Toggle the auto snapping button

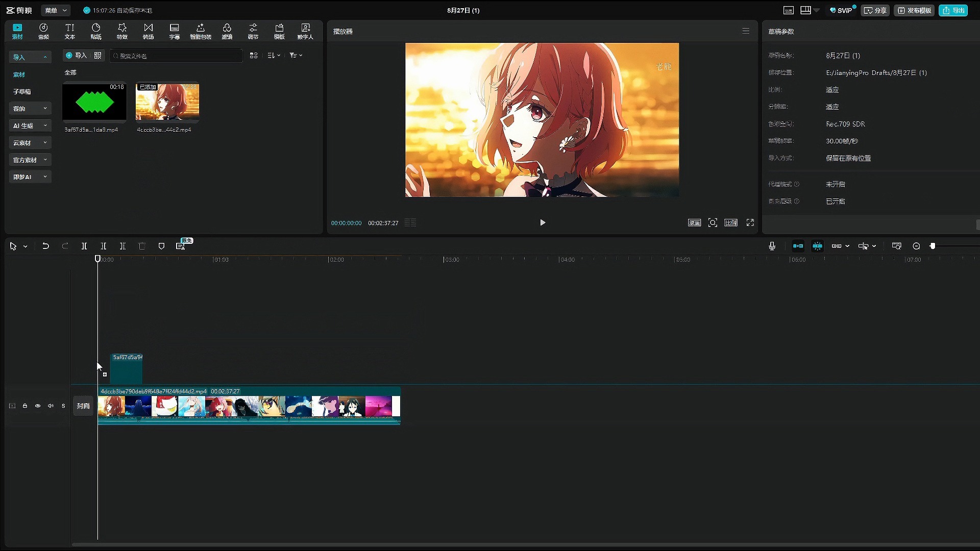(817, 246)
